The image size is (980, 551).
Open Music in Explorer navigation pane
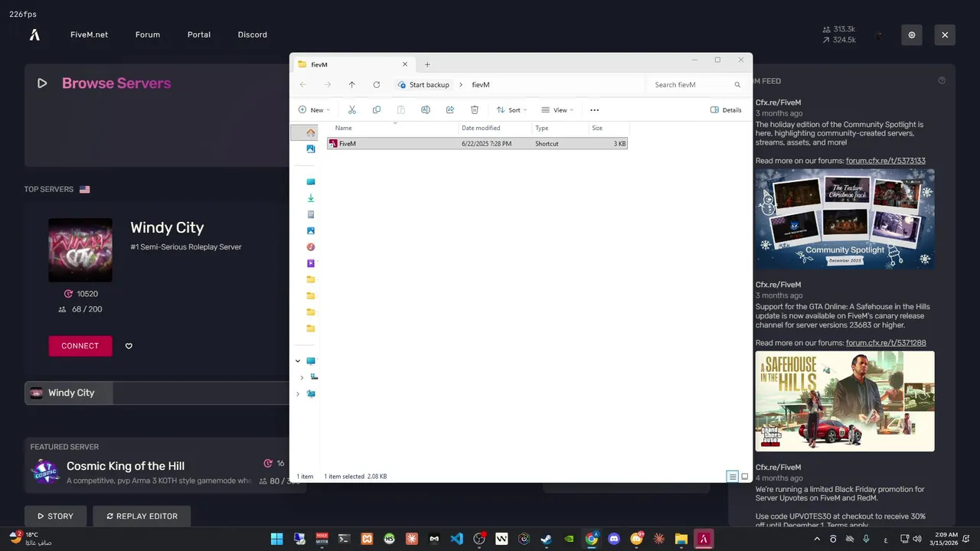[310, 247]
